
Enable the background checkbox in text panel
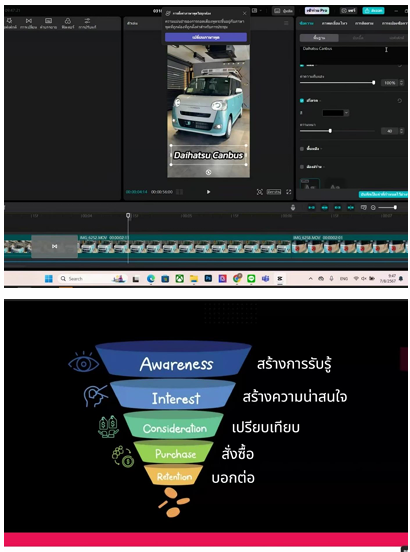(302, 149)
